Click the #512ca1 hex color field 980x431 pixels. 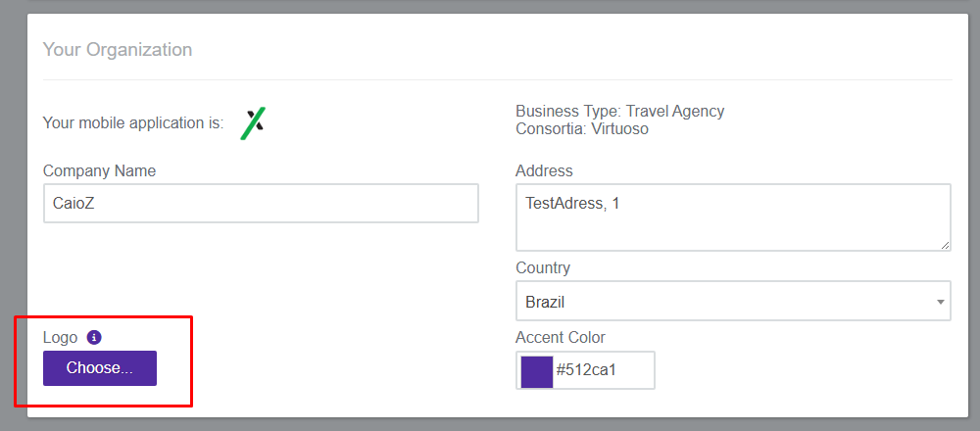click(x=585, y=370)
